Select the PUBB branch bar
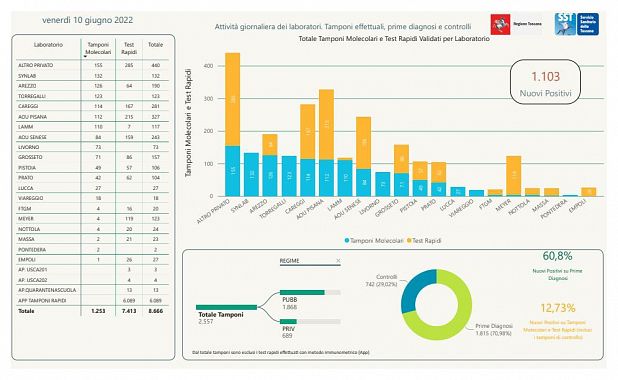Viewport: 618px width, 380px height. 310,292
